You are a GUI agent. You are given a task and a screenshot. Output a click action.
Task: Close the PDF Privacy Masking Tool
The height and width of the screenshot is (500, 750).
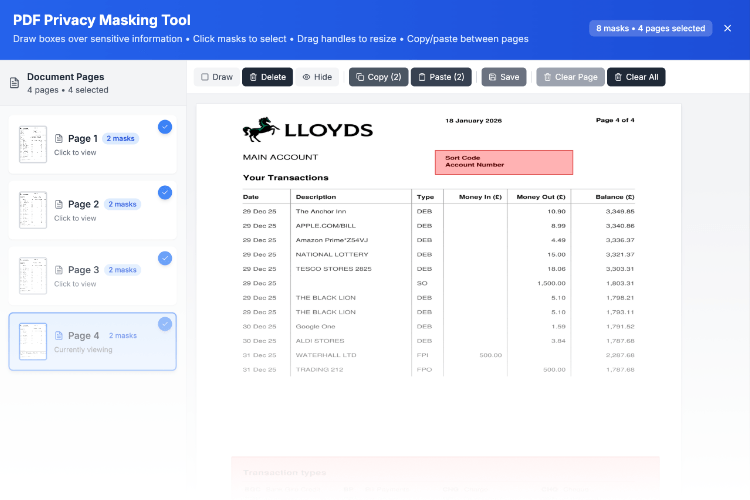(x=727, y=28)
